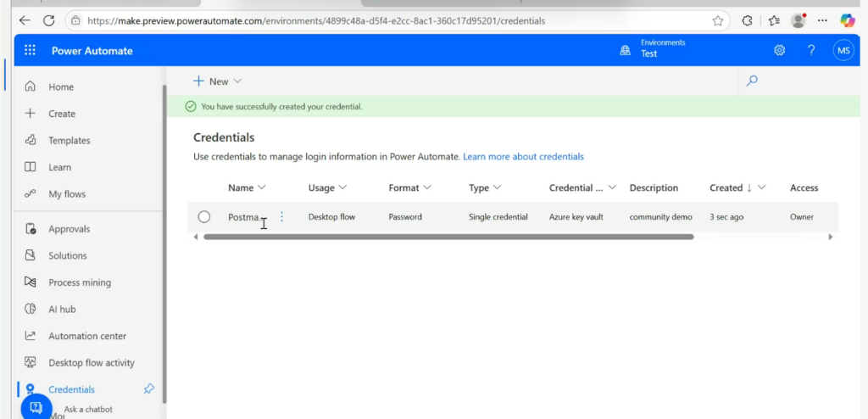The width and height of the screenshot is (868, 419).
Task: Click the Learn book icon in the sidebar
Action: tap(31, 167)
